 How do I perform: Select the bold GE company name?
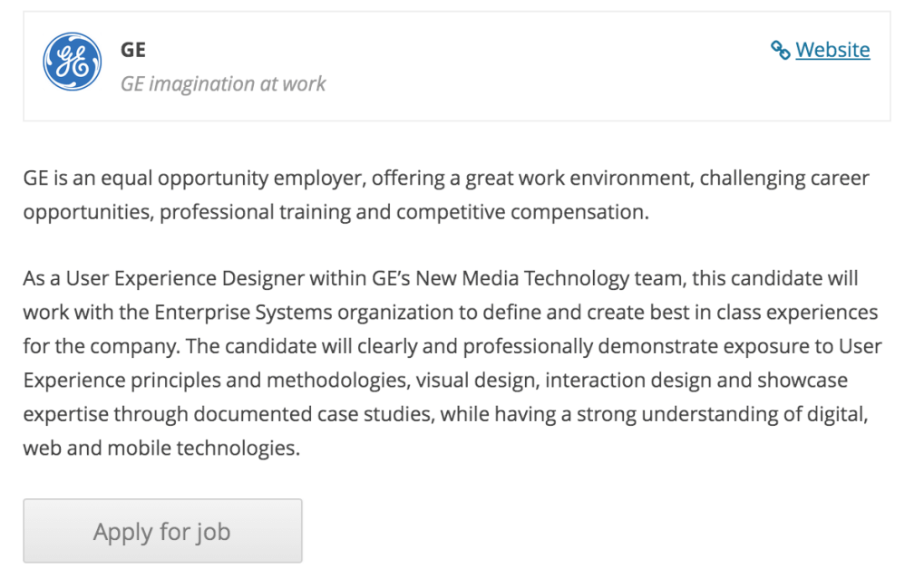133,50
